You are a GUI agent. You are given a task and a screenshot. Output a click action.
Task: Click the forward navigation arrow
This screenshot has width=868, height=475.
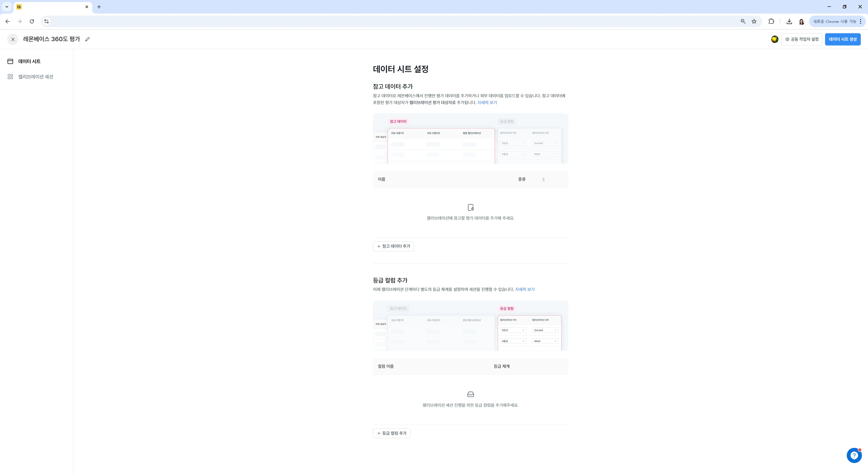point(19,21)
